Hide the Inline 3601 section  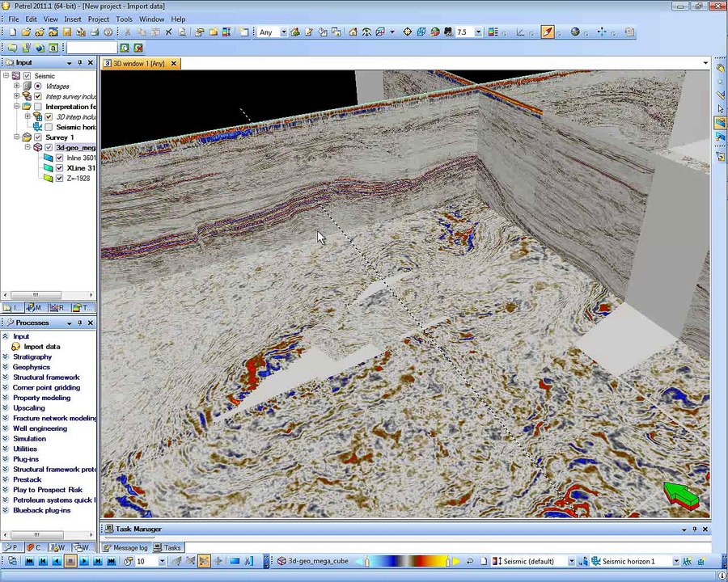[59, 158]
